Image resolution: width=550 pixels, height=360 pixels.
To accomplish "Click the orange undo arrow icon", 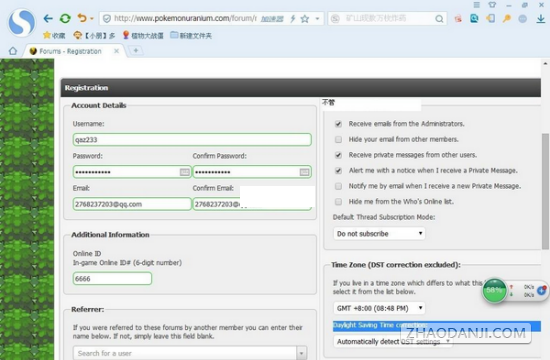I will 82,18.
